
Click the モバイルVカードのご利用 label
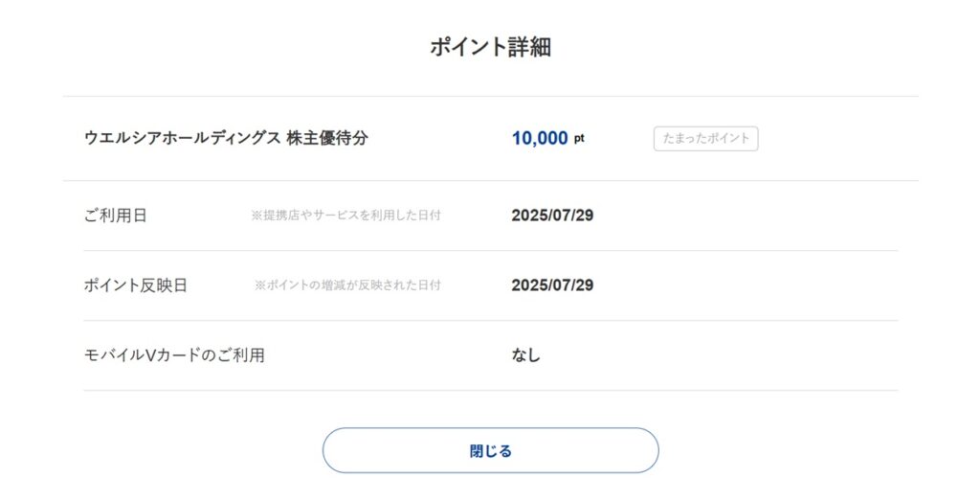(x=174, y=355)
